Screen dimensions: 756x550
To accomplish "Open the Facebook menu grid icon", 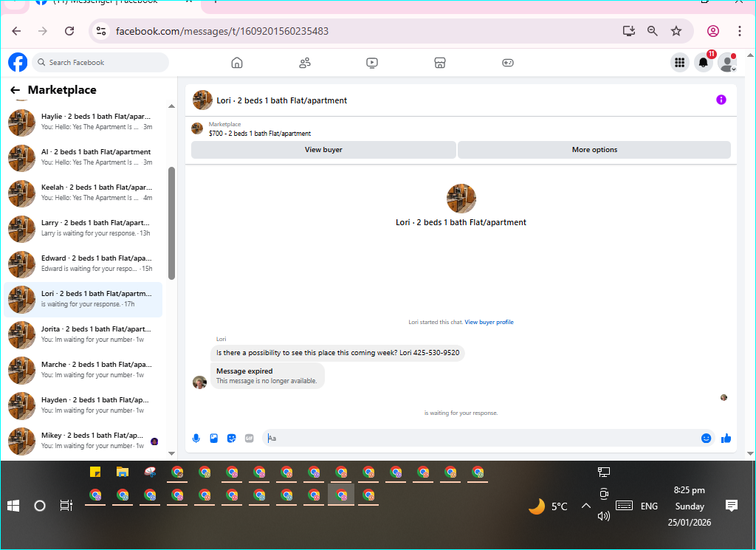I will 679,63.
